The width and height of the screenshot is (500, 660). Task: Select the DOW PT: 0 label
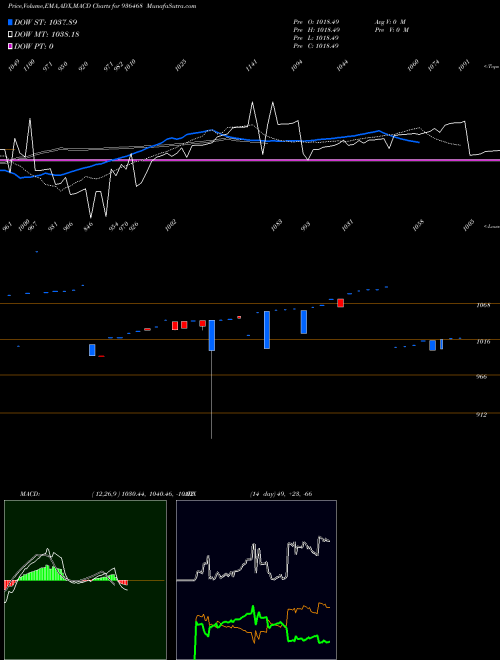(x=33, y=46)
